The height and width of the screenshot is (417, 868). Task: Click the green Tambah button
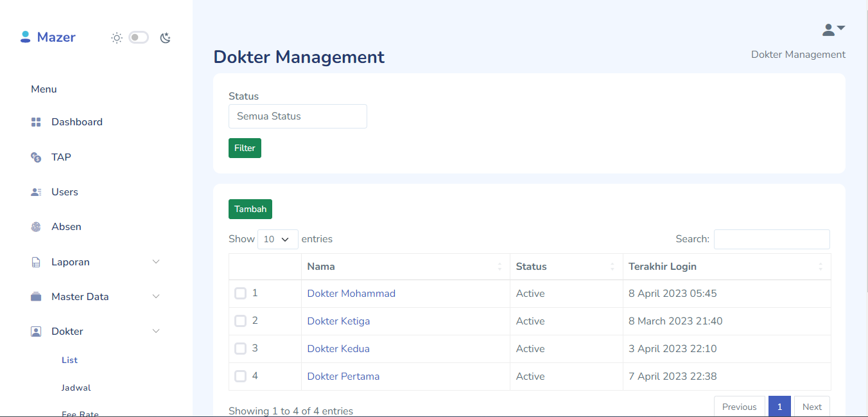click(x=250, y=209)
